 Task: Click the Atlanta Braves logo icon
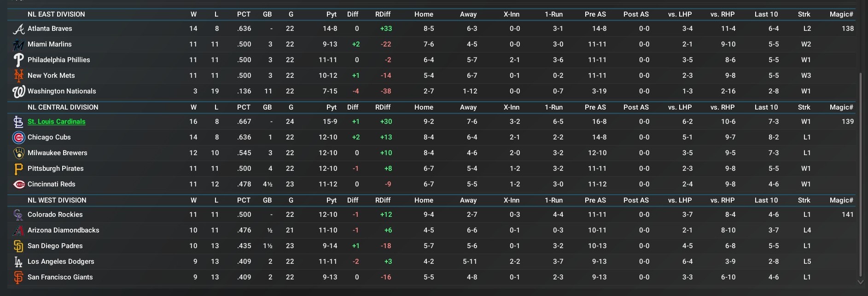pos(18,29)
